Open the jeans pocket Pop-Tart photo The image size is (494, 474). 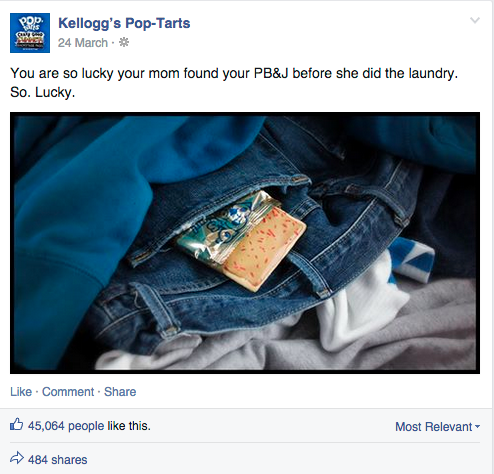(x=245, y=243)
